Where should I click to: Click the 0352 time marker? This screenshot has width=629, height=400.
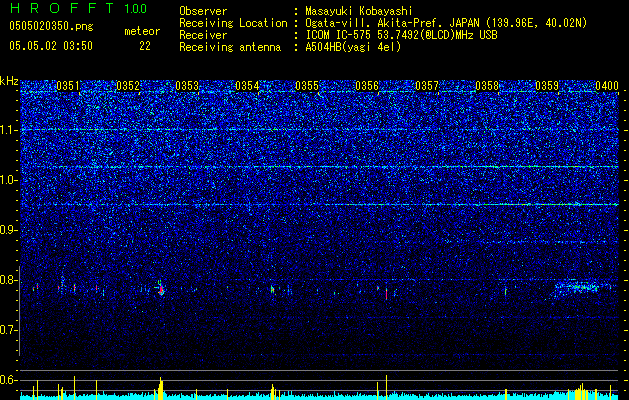click(128, 86)
